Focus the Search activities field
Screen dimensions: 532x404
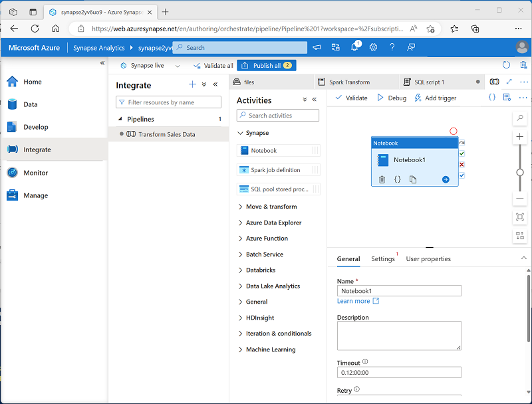pos(278,115)
